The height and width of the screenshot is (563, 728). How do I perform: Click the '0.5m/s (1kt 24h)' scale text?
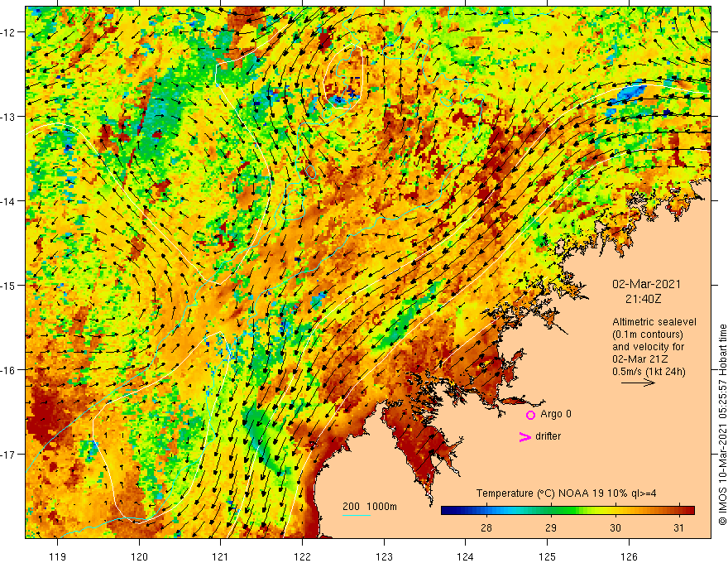pyautogui.click(x=649, y=371)
